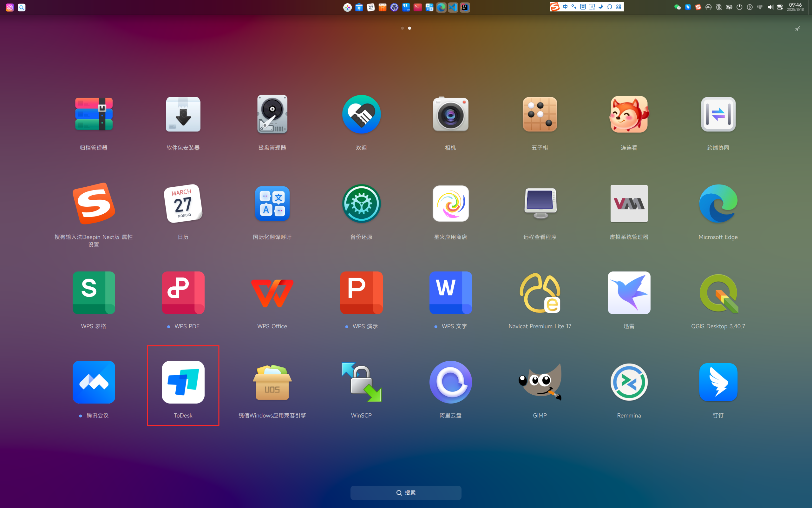Launch WPS Office from the app grid
This screenshot has height=508, width=812.
272,293
